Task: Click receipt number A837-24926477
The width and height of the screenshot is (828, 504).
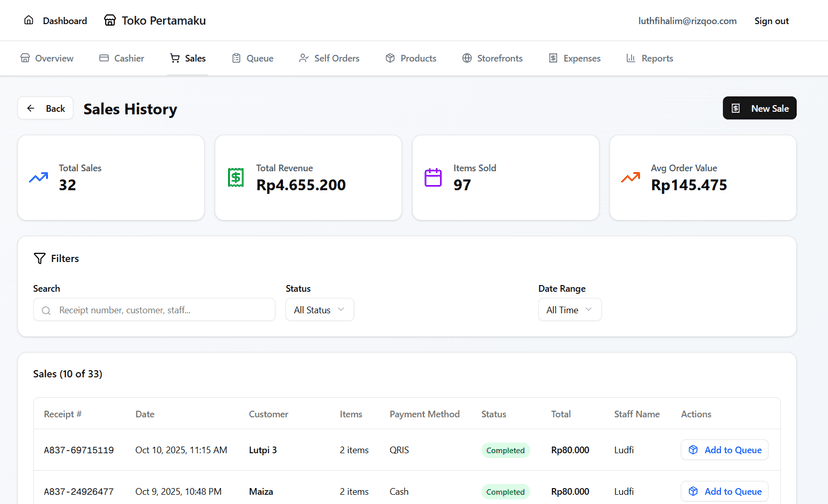Action: pos(79,492)
